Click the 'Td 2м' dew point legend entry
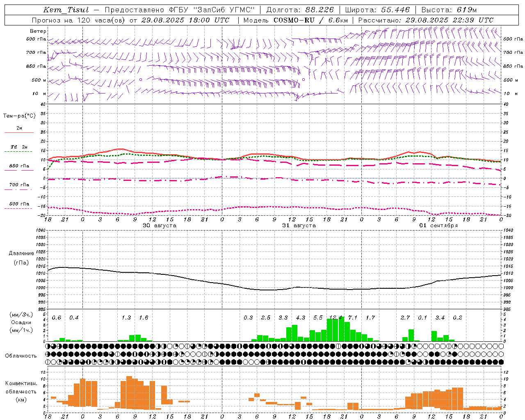This screenshot has height=420, width=525. (19, 147)
